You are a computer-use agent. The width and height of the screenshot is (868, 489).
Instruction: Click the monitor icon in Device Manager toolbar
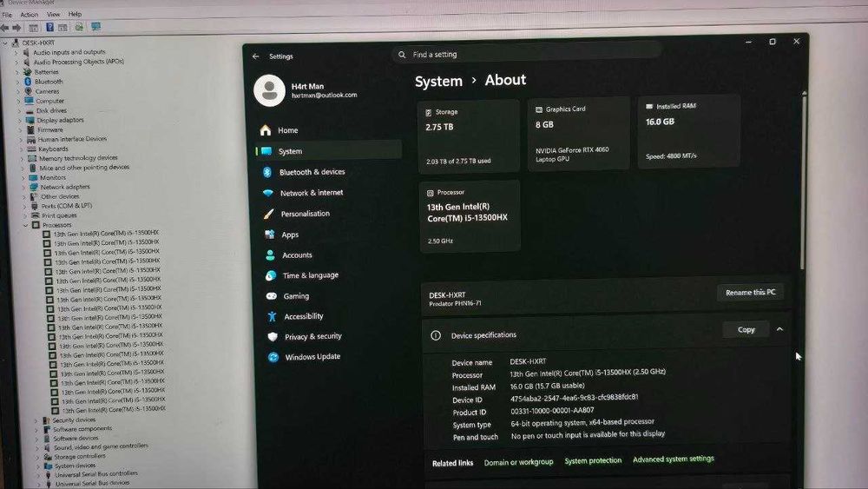pos(95,27)
